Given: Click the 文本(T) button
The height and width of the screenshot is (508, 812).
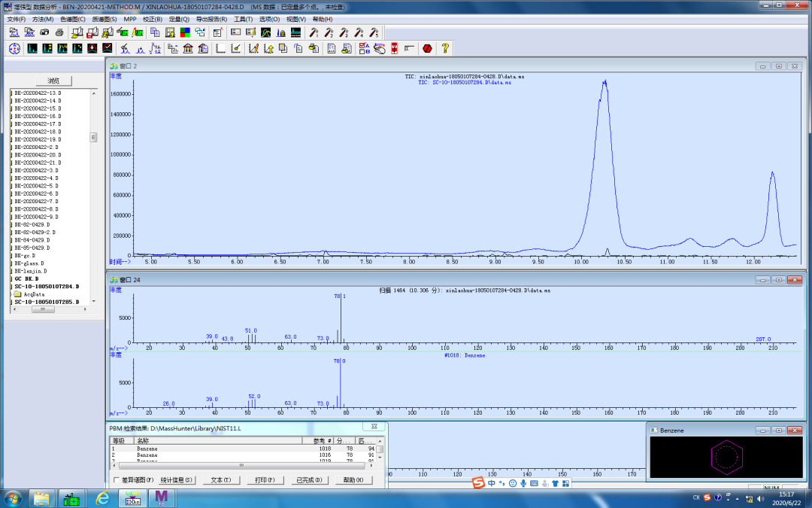Looking at the screenshot, I should pyautogui.click(x=220, y=480).
